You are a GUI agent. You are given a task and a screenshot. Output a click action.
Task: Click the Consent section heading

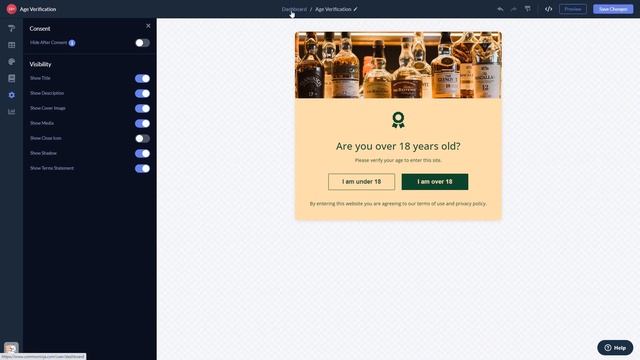point(40,29)
